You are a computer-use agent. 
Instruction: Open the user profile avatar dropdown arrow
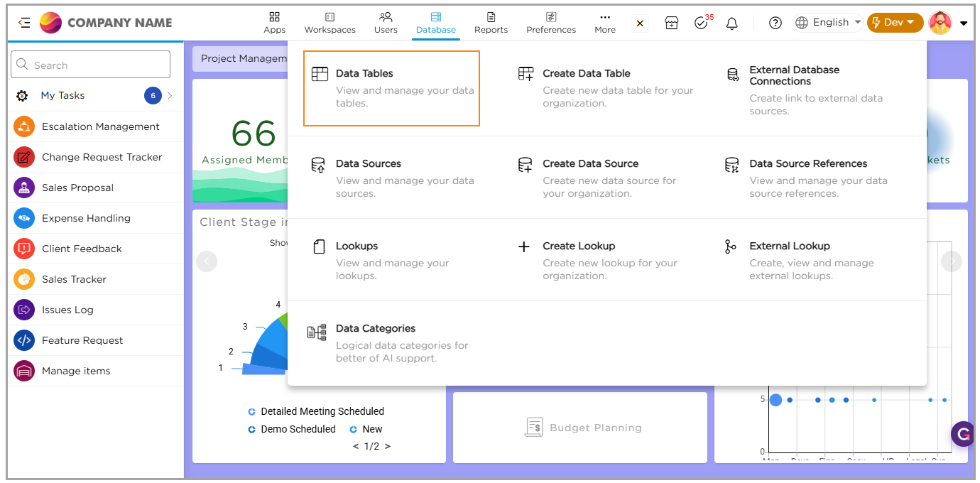coord(964,23)
